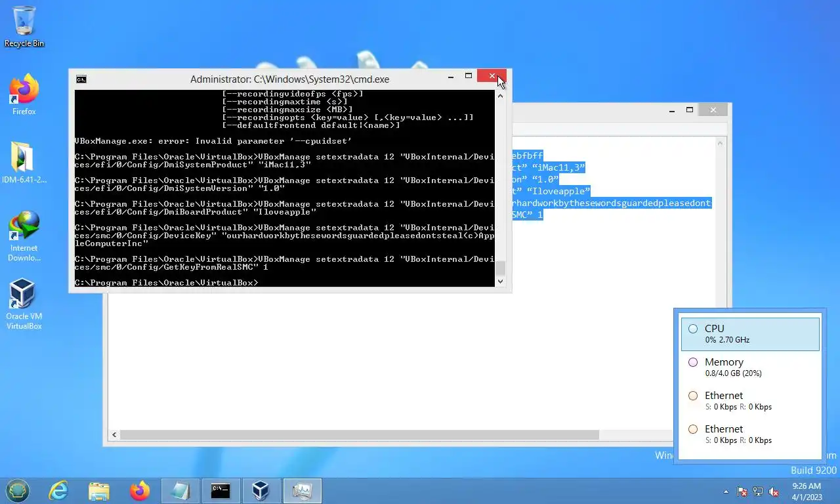The image size is (840, 504).
Task: Click the 'Build 9200' desktop text
Action: (814, 471)
